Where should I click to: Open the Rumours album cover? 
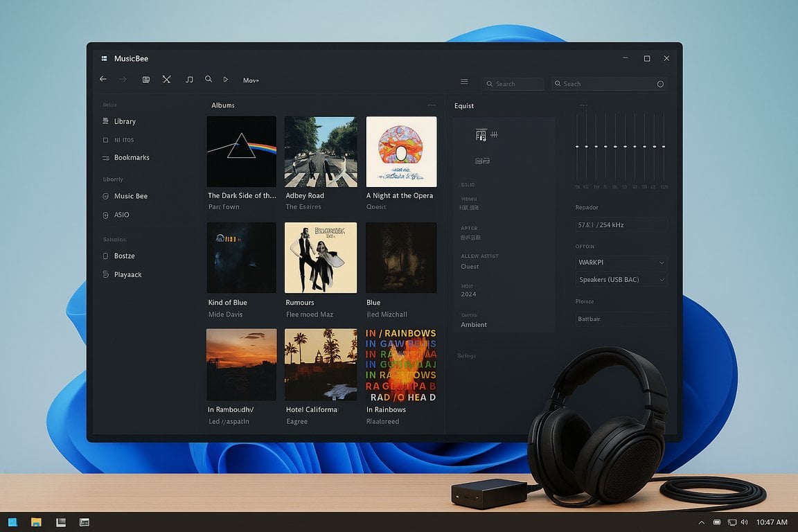(321, 258)
